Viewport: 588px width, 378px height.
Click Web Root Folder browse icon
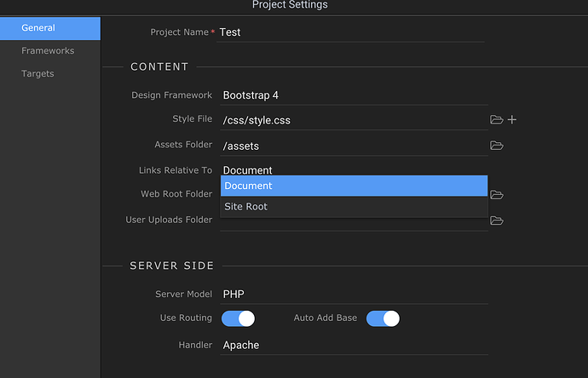pos(497,195)
